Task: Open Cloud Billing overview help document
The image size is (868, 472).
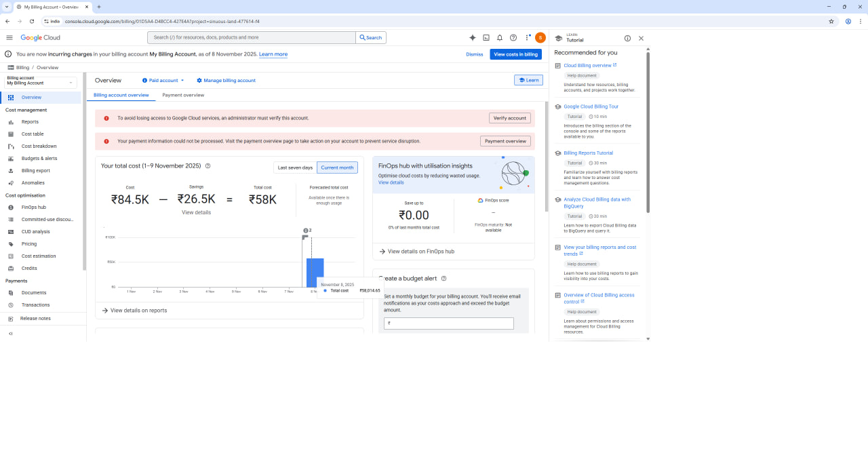Action: point(590,66)
